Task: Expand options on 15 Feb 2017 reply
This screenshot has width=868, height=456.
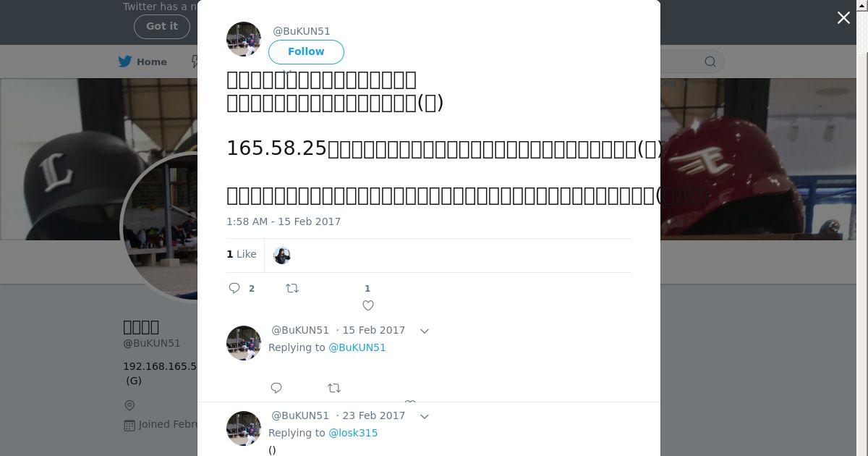Action: pyautogui.click(x=425, y=331)
